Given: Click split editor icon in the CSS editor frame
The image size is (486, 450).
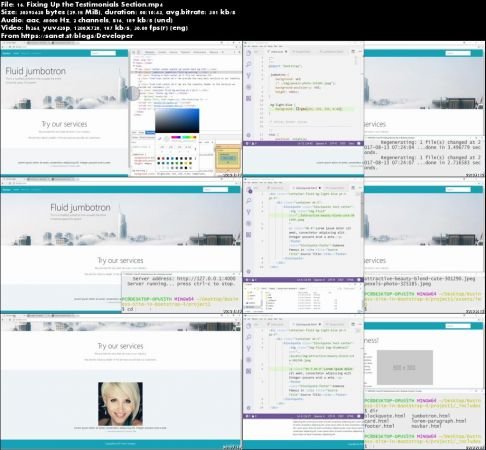Looking at the screenshot, I should click(x=353, y=52).
